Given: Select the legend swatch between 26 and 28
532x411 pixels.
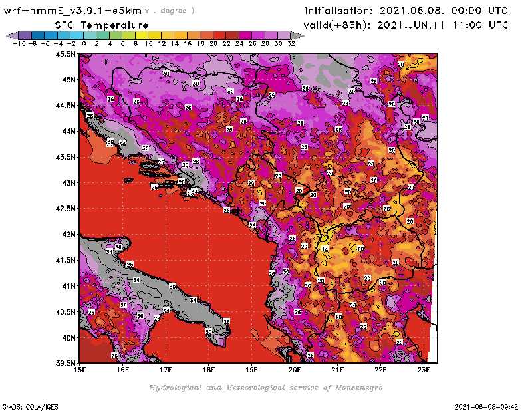Looking at the screenshot, I should coord(259,35).
